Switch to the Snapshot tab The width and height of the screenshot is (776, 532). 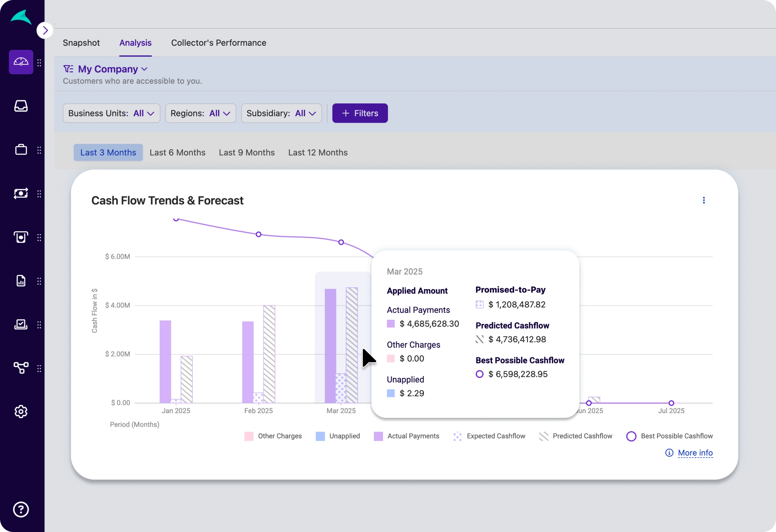[x=81, y=43]
